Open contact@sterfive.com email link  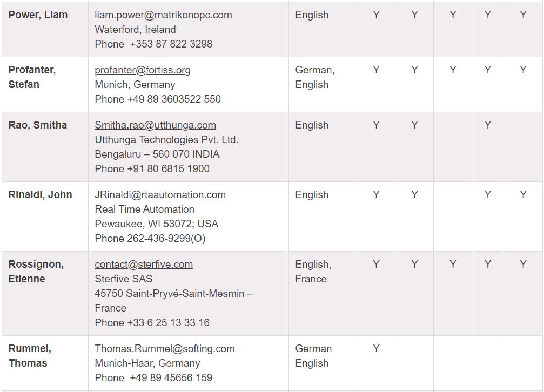coord(144,265)
